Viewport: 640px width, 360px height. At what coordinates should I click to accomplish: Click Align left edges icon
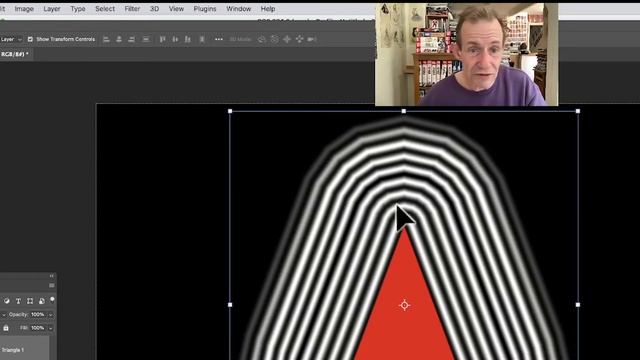click(x=107, y=39)
